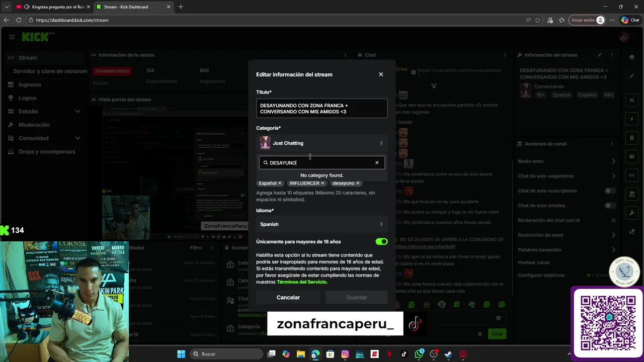Open chat settings gear icon
The image size is (644, 362).
tap(480, 334)
